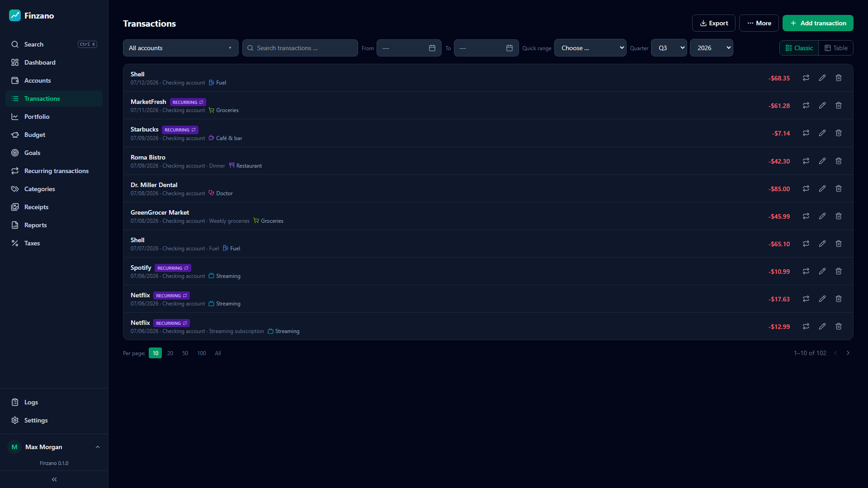Click the From date input field
The image size is (868, 488).
click(409, 48)
